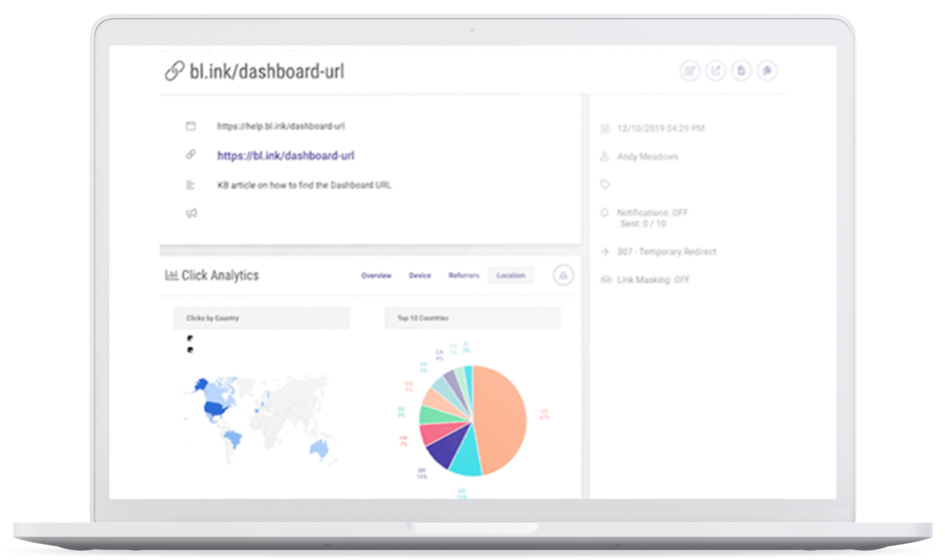Click the 307 - Temporary Redirect setting
Viewport: 945px width, 560px height.
(x=667, y=252)
